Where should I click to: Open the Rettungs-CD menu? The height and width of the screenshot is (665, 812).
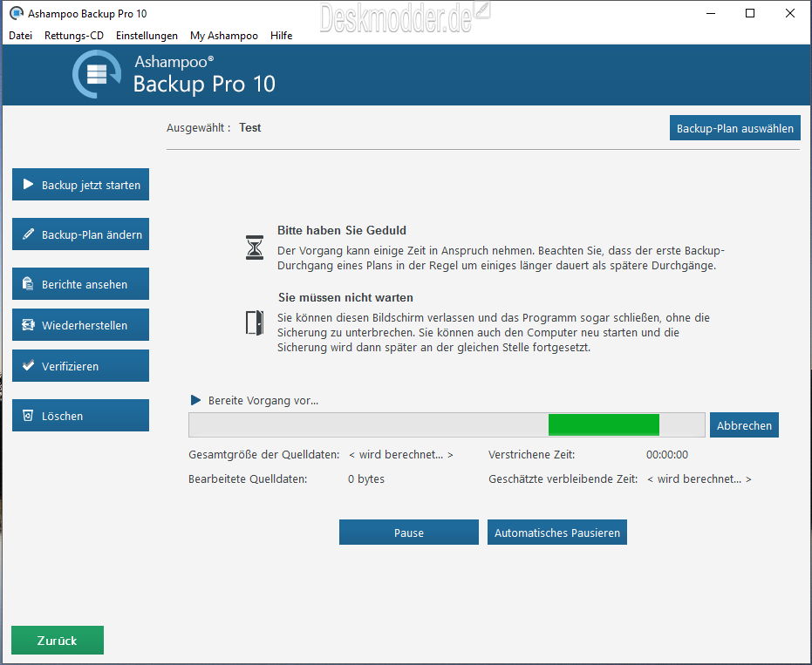(74, 36)
